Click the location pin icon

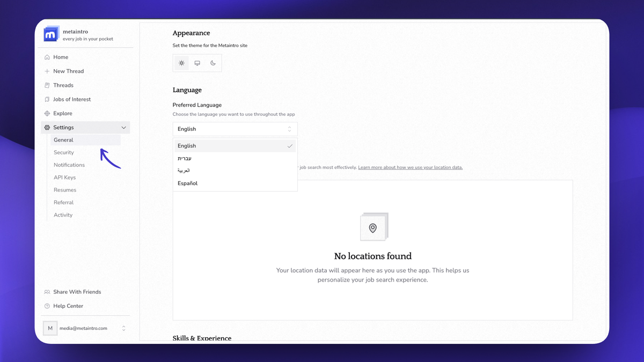pyautogui.click(x=373, y=228)
